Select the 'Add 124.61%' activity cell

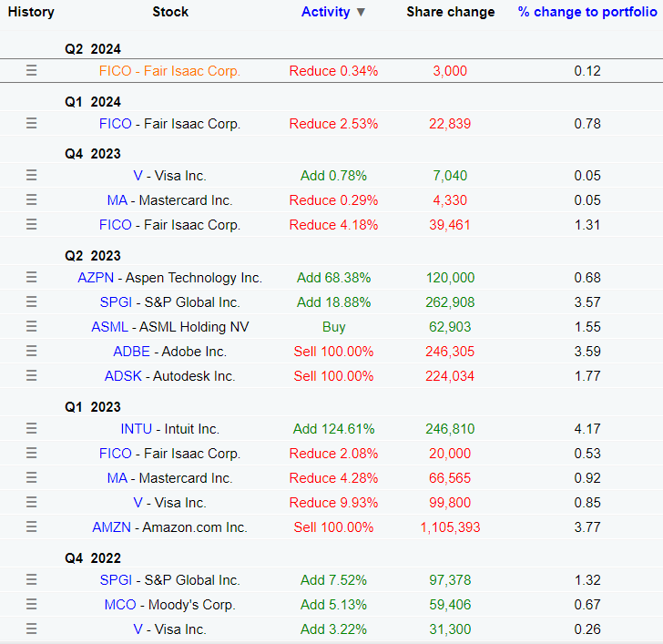coord(333,429)
